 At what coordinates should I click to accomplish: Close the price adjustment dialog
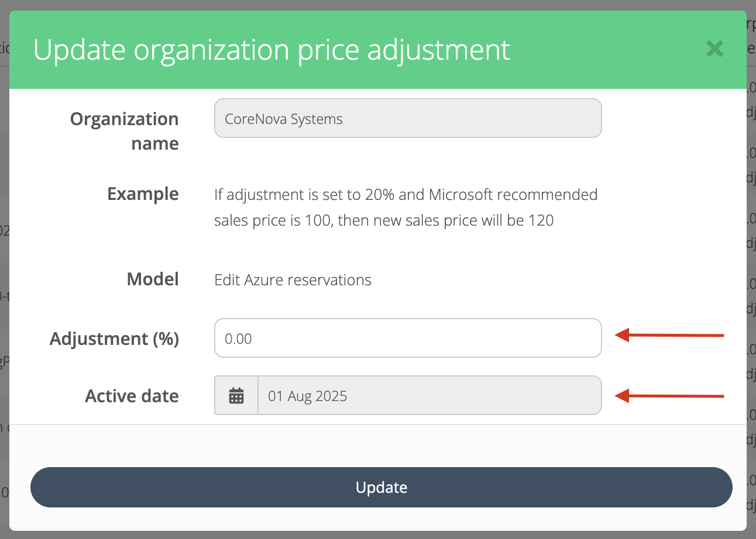(x=714, y=49)
